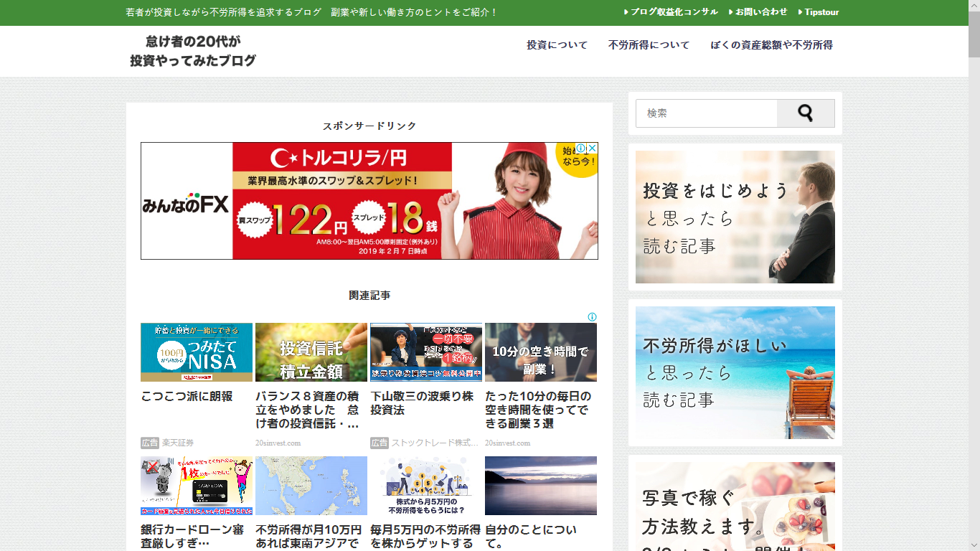The height and width of the screenshot is (551, 980).
Task: Open 投資について menu item
Action: (557, 45)
